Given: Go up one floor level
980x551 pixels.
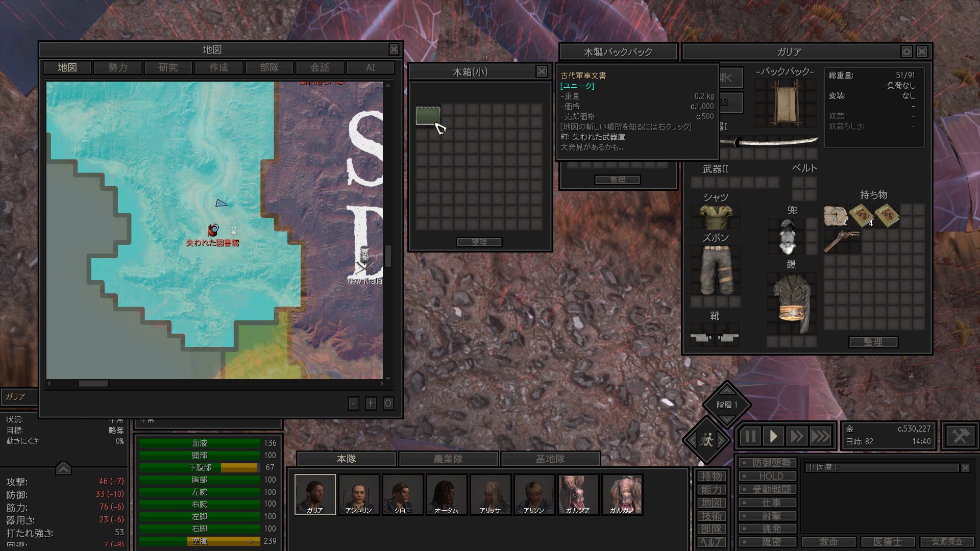Looking at the screenshot, I should tap(727, 390).
